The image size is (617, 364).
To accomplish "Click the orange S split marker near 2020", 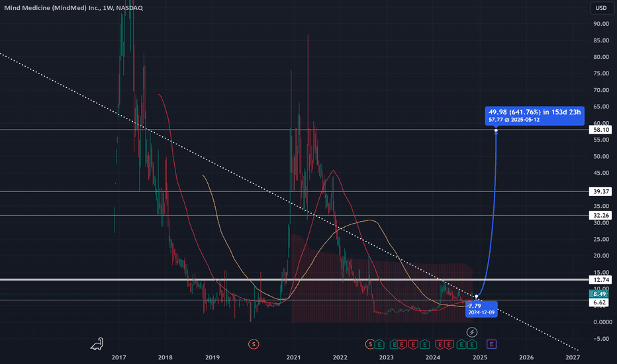I will 254,344.
